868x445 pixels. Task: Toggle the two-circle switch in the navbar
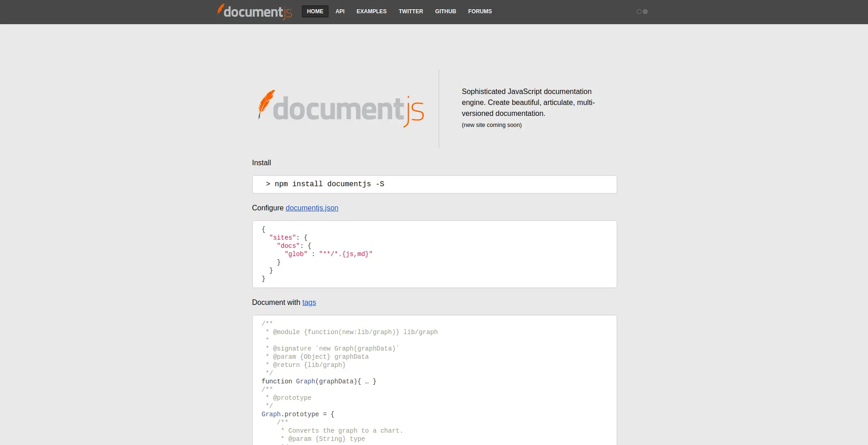[642, 11]
